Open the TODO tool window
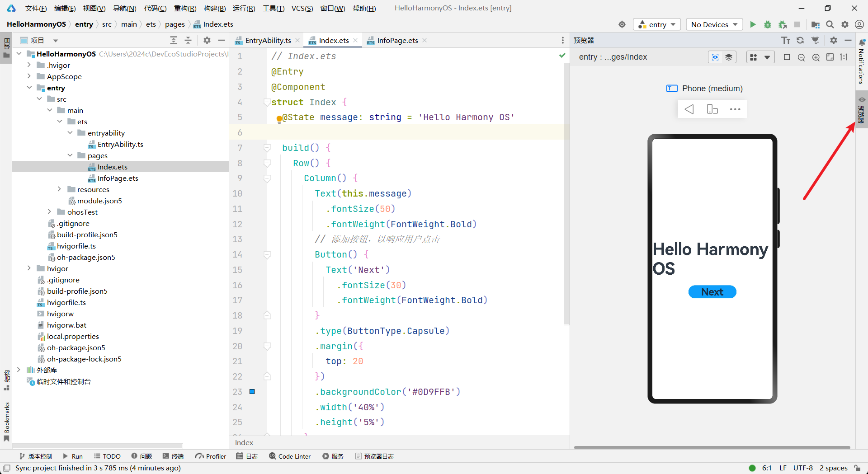Screen dimensions: 868x474 tap(107, 456)
